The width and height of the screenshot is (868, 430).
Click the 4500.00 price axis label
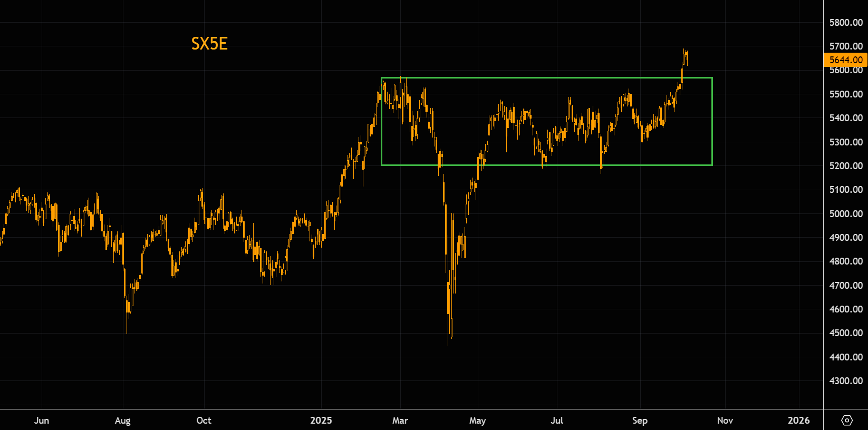click(845, 333)
